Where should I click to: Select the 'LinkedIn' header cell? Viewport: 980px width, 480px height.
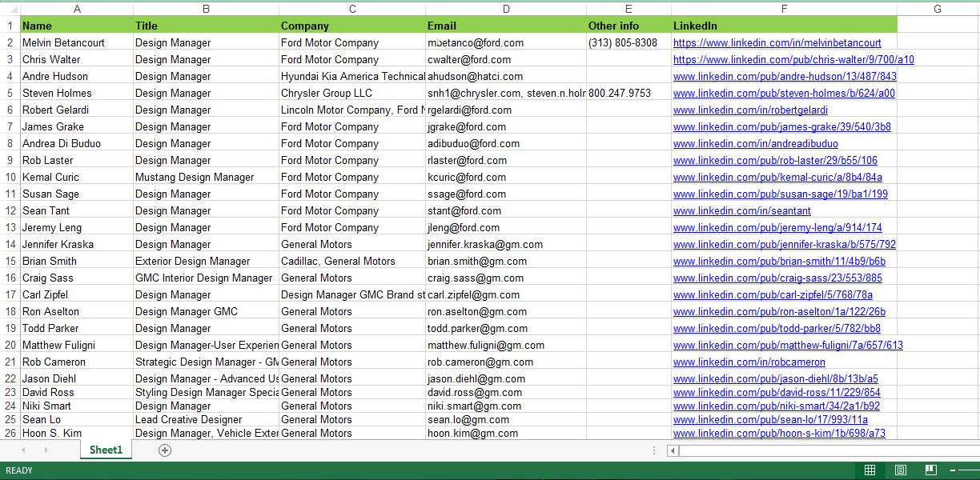click(x=784, y=26)
